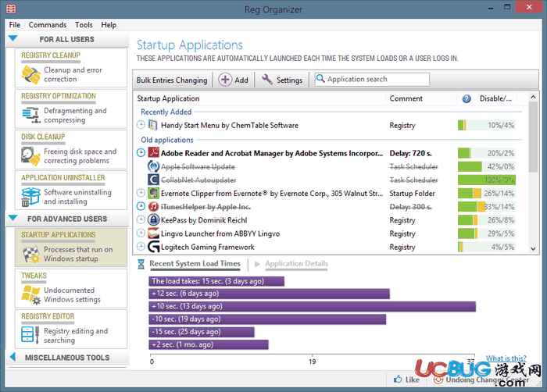Image resolution: width=547 pixels, height=392 pixels.
Task: Open the Help menu
Action: point(109,25)
